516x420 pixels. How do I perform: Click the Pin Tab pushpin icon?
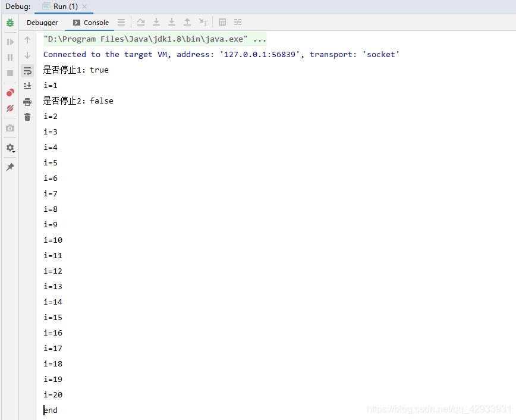point(10,167)
